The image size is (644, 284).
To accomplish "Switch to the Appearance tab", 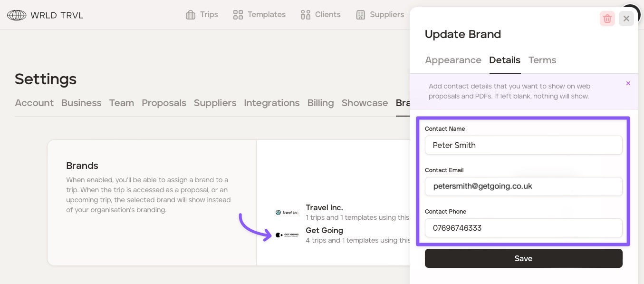I will pos(453,60).
